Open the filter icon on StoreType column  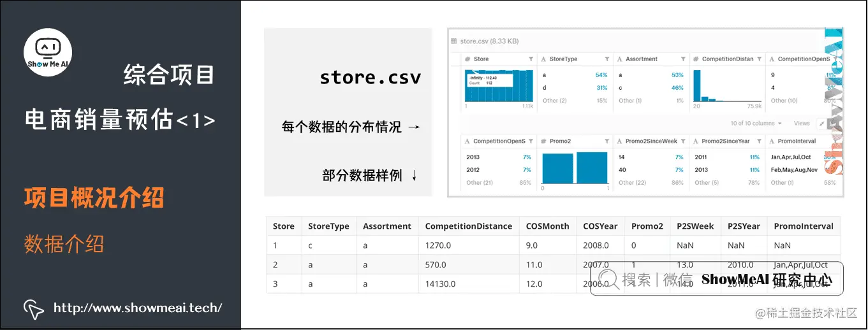(607, 59)
